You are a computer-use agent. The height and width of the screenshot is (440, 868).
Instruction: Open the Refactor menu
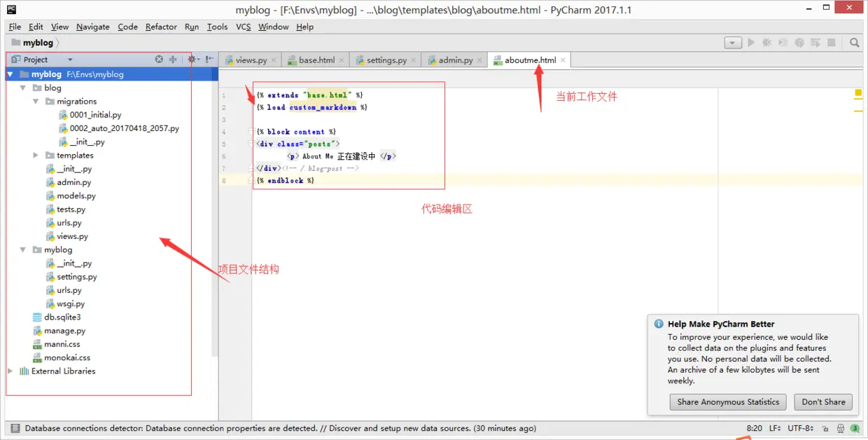tap(161, 27)
